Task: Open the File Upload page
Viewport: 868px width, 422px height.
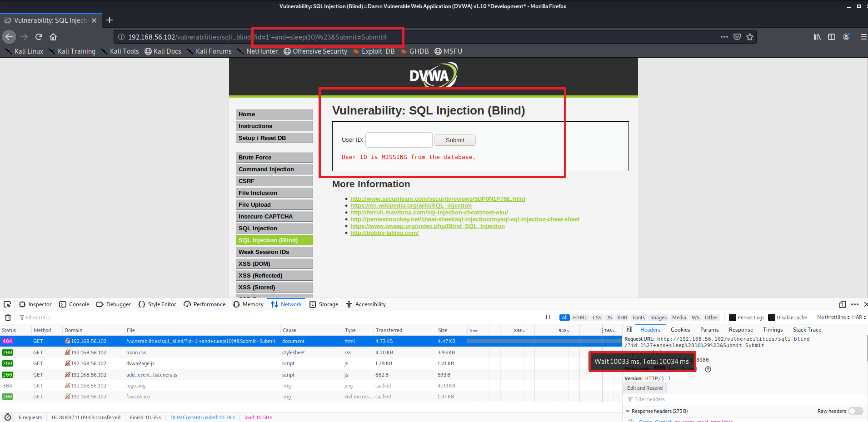Action: pyautogui.click(x=274, y=205)
